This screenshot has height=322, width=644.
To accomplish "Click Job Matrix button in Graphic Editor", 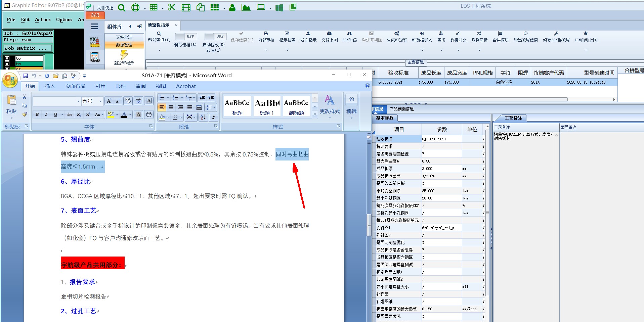I will pyautogui.click(x=28, y=48).
